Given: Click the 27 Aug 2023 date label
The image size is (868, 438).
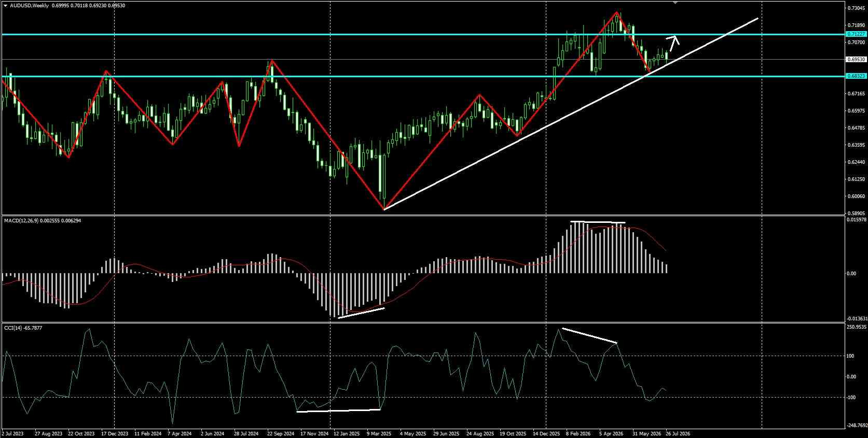Looking at the screenshot, I should point(48,433).
